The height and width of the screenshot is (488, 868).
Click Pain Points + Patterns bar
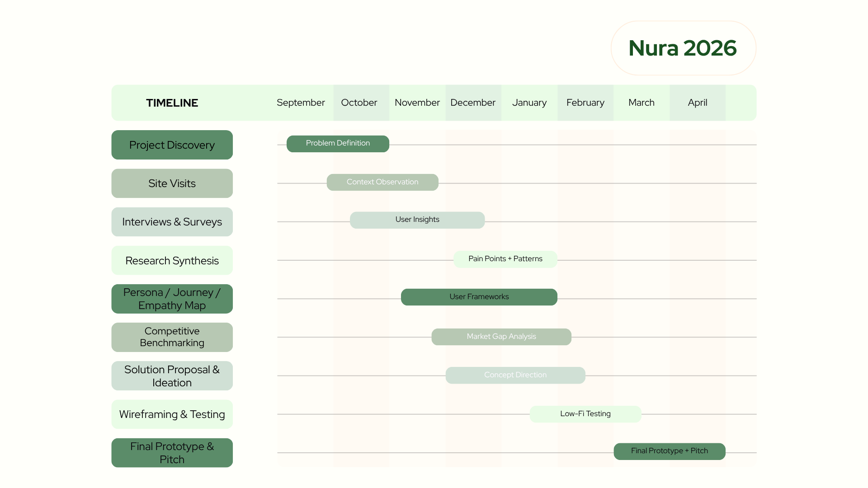(x=505, y=259)
